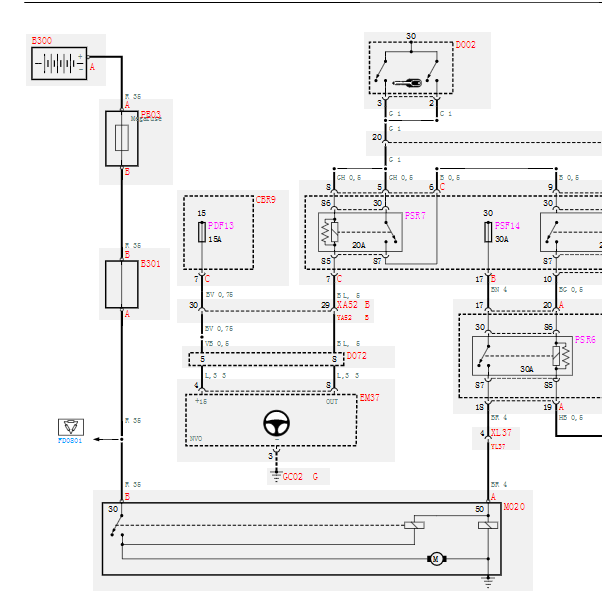Viewport: 602px width, 607px height.
Task: Select the EM37 module label
Action: 369,398
